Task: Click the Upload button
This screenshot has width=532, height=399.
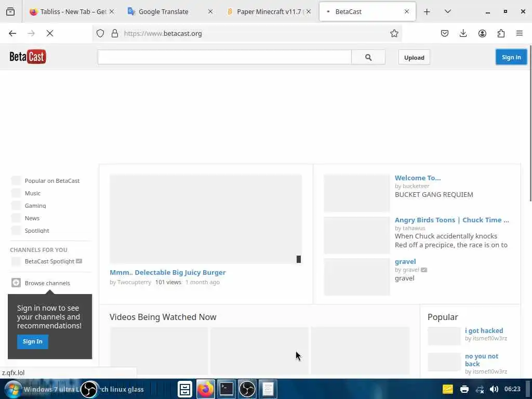Action: (x=414, y=57)
